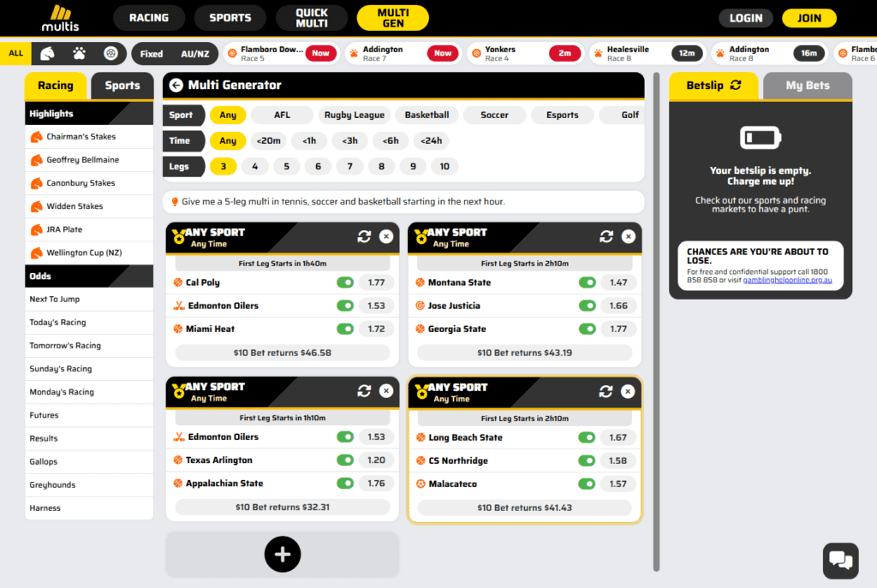This screenshot has height=588, width=877.
Task: Filter time to under 1 hour
Action: click(x=309, y=141)
